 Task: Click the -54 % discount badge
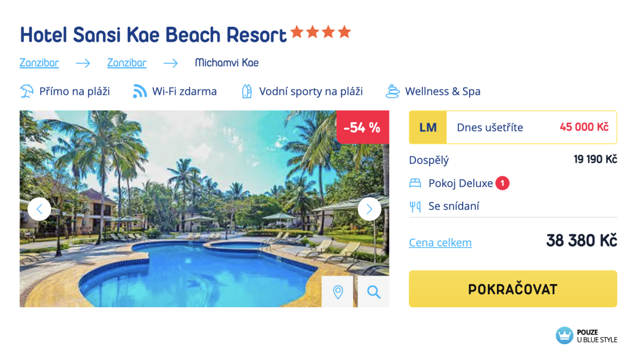362,127
